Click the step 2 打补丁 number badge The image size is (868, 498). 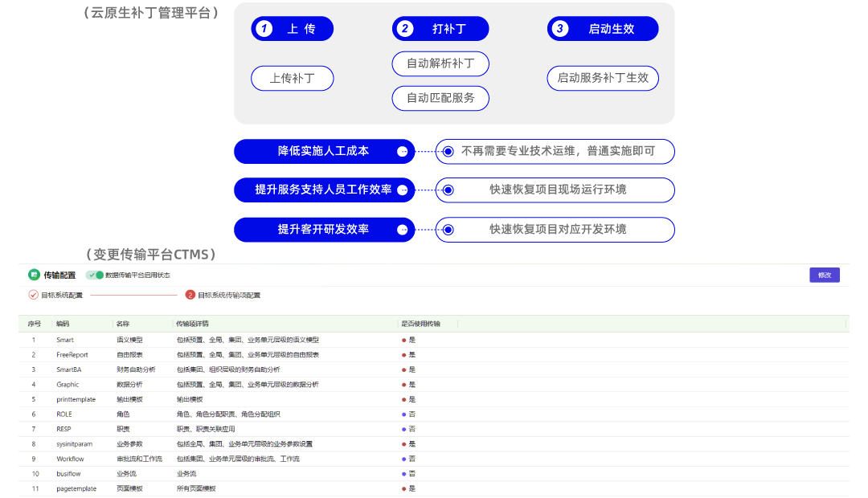click(x=405, y=29)
